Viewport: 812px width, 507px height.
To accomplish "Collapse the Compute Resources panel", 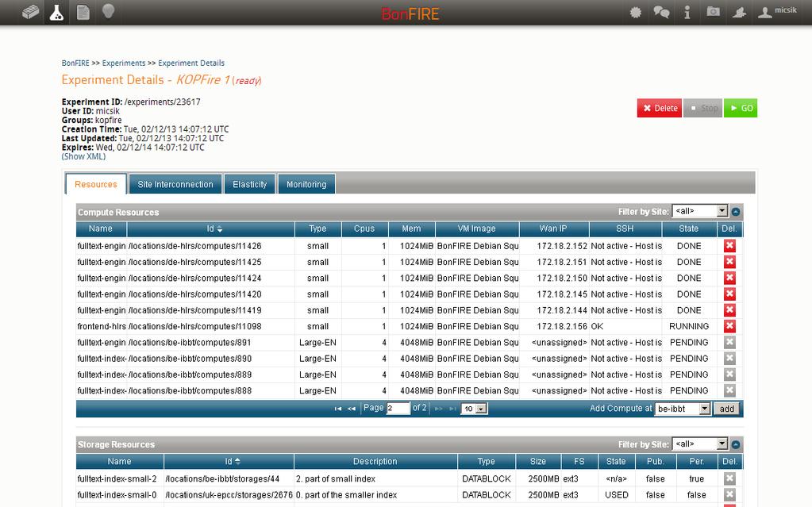I will [x=736, y=212].
